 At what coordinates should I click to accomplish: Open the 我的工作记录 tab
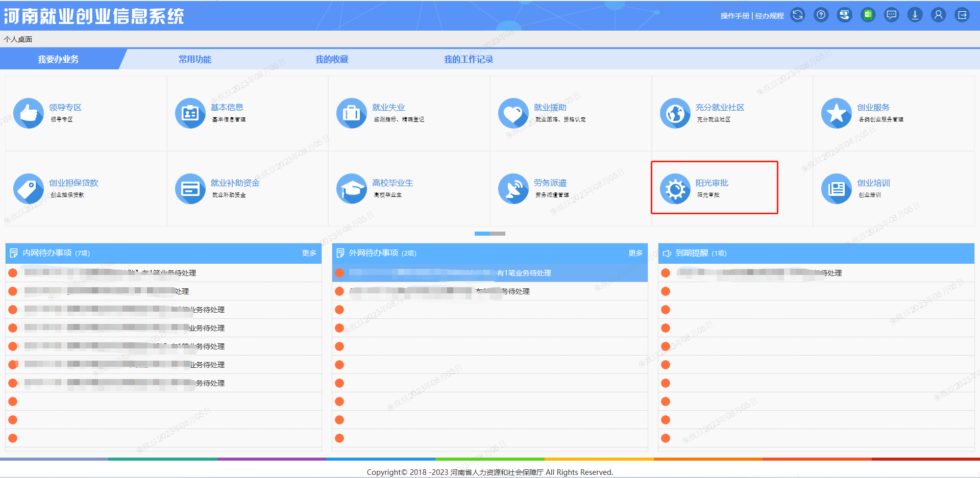468,60
